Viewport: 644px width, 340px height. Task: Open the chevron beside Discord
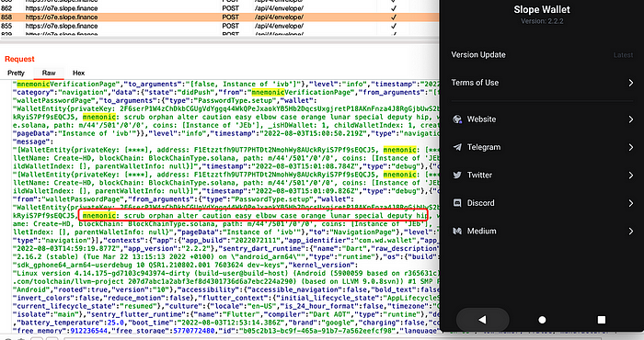631,203
